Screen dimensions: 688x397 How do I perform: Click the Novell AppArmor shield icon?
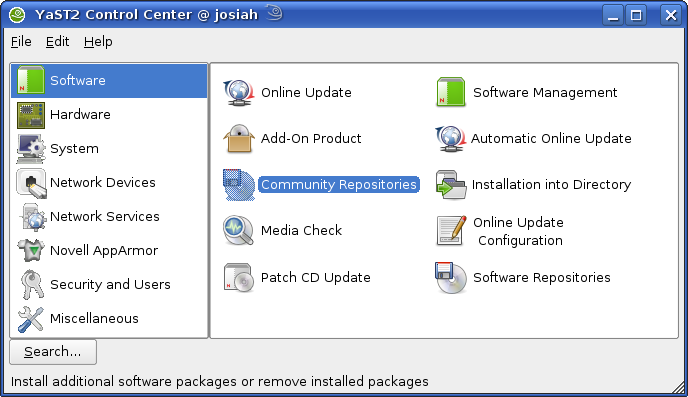tap(31, 250)
